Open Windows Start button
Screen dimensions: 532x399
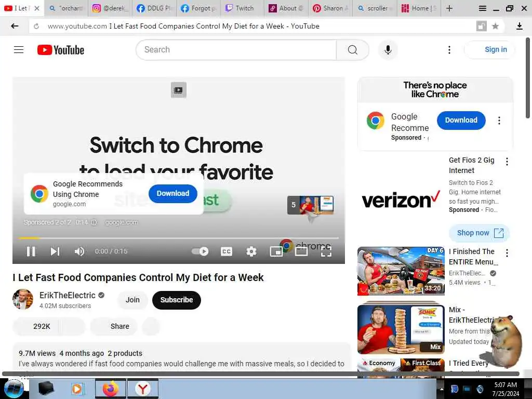(x=14, y=389)
